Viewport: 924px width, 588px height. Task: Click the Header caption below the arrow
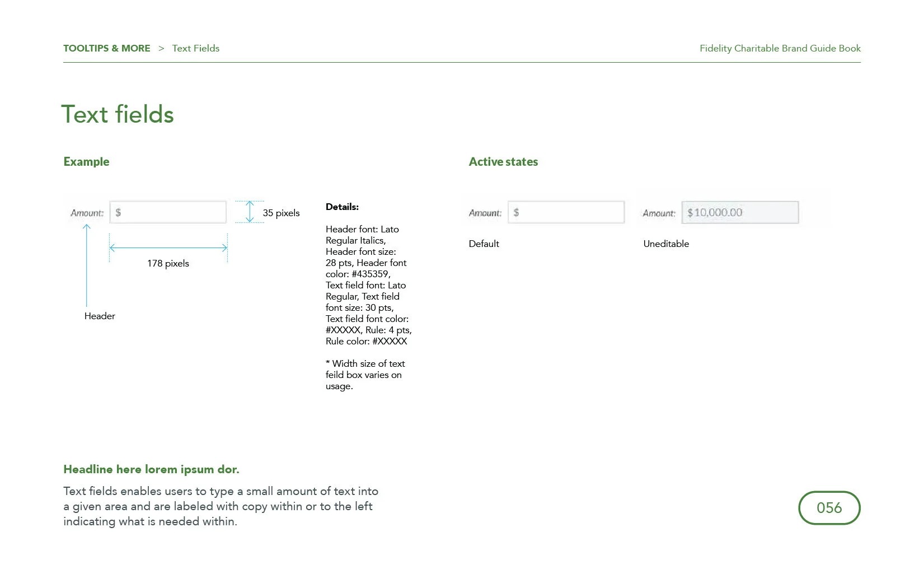pos(100,316)
